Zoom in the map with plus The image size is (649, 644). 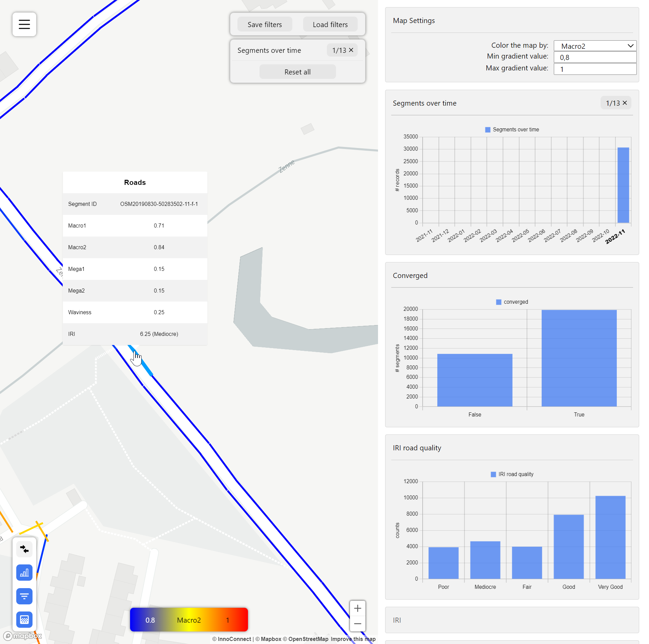357,608
